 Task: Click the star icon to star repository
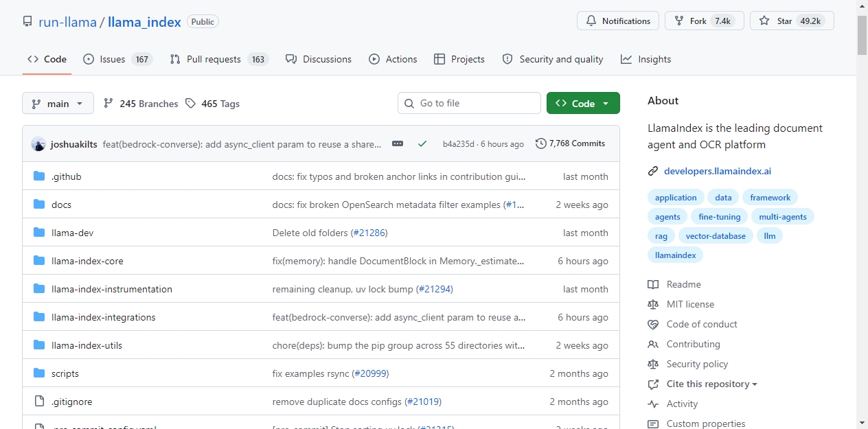(764, 21)
